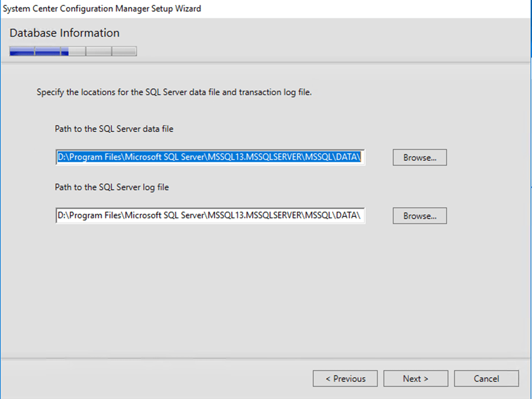Cancel the setup wizard
This screenshot has height=399, width=532.
[486, 379]
